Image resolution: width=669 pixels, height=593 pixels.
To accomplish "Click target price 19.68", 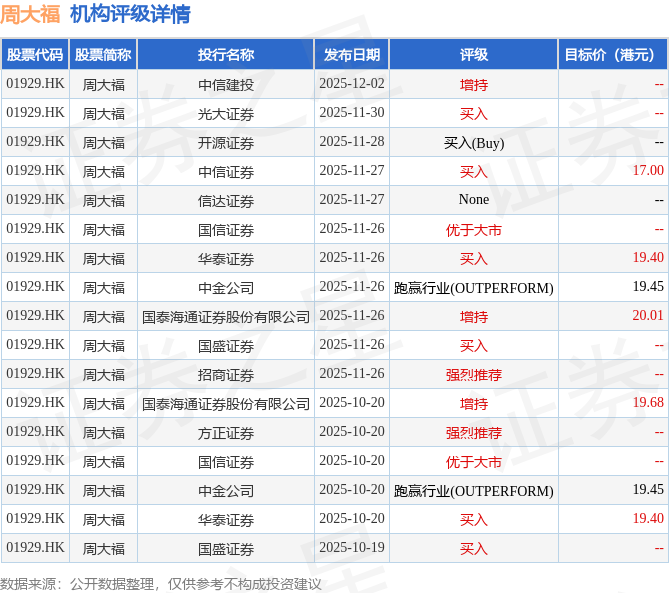I will click(x=648, y=402).
